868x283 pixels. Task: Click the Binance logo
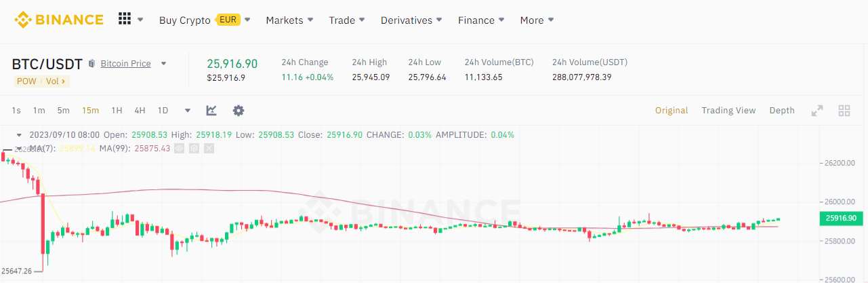[x=60, y=19]
